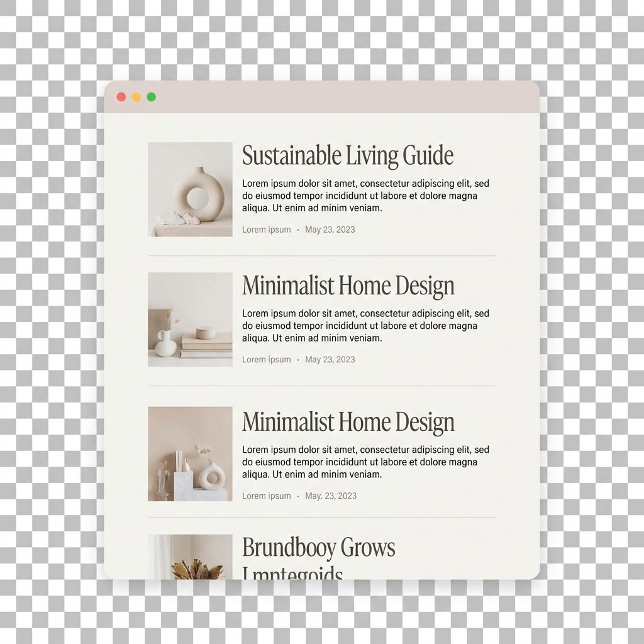Click the yellow minimize window button
644x644 pixels.
136,97
